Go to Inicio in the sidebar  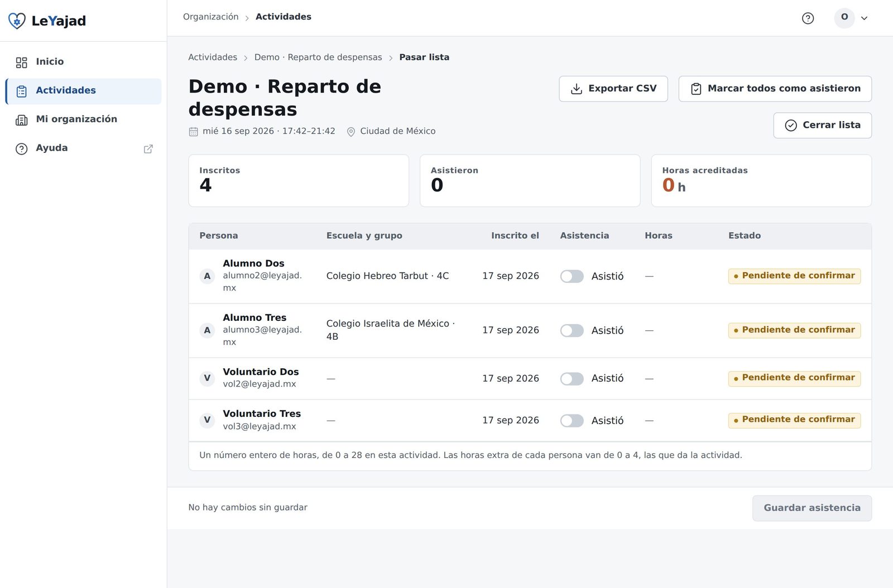click(83, 62)
